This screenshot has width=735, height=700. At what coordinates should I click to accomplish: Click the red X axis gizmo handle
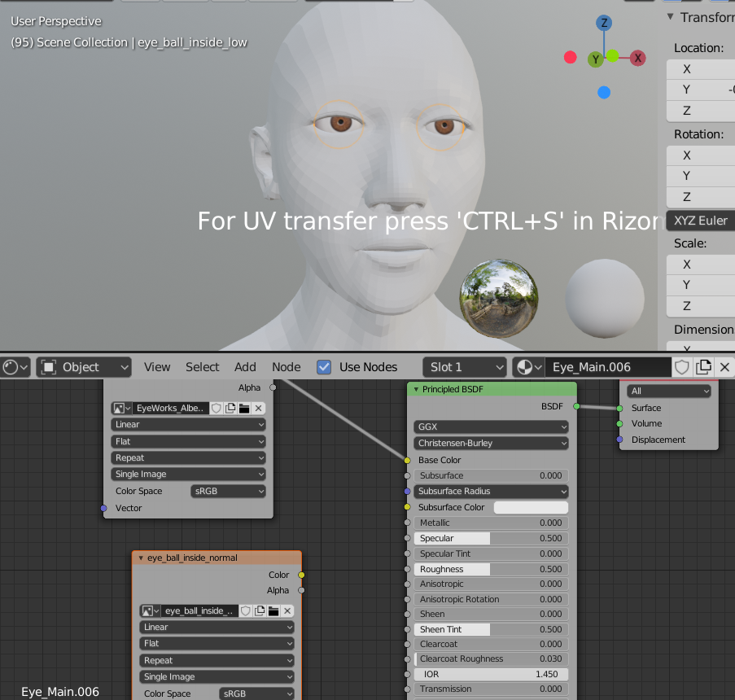637,58
